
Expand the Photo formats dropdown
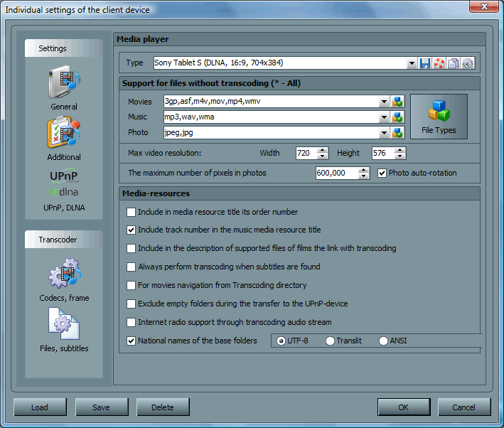tap(384, 132)
